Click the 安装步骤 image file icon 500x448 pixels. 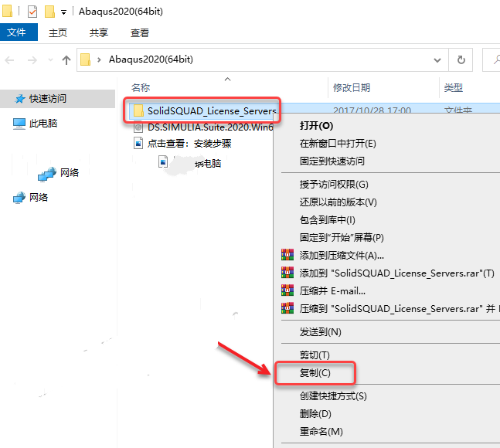click(138, 144)
